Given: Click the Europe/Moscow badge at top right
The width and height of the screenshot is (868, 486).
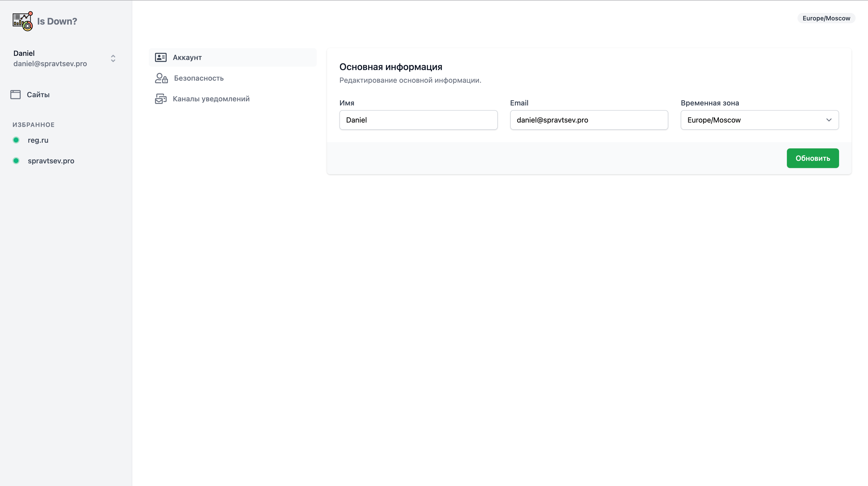Looking at the screenshot, I should (826, 18).
